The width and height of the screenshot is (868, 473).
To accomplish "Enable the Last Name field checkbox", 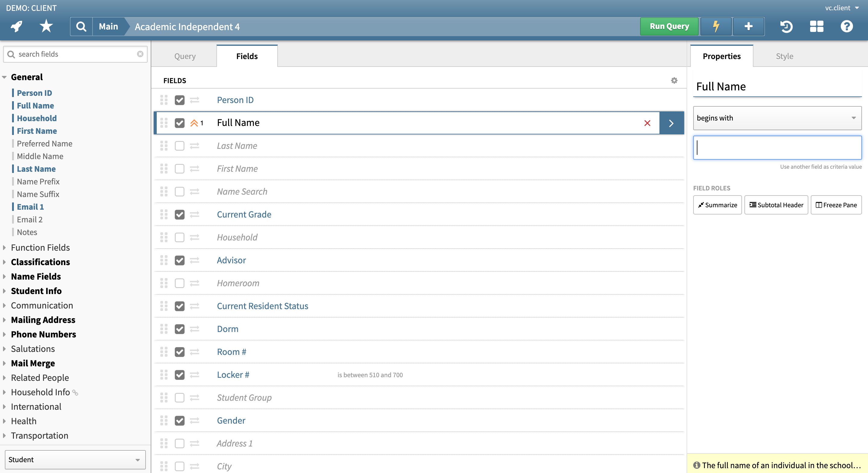I will (x=180, y=146).
